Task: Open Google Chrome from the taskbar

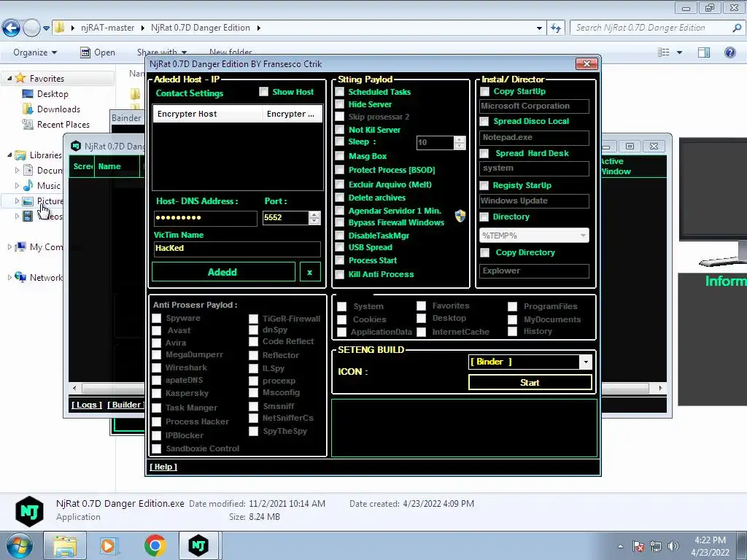Action: coord(155,545)
